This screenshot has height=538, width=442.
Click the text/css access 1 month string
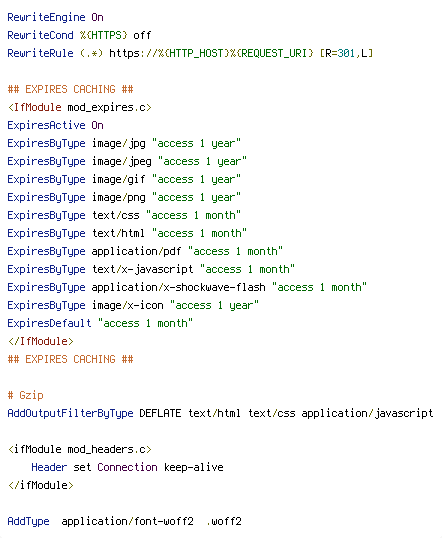pos(193,215)
